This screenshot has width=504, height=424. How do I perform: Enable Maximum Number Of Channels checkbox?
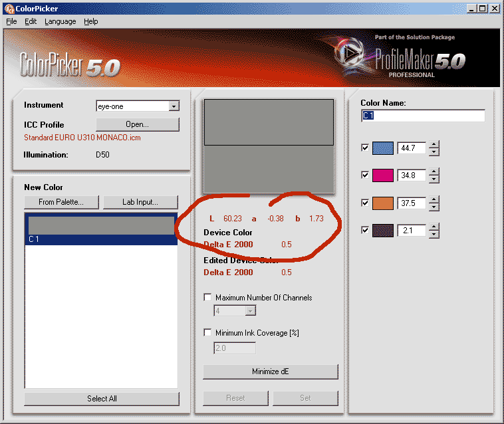tap(207, 297)
